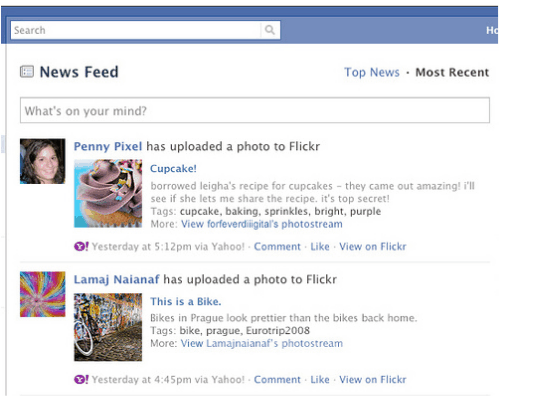Open the bike photo thumbnail
This screenshot has height=396, width=540.
click(x=108, y=327)
